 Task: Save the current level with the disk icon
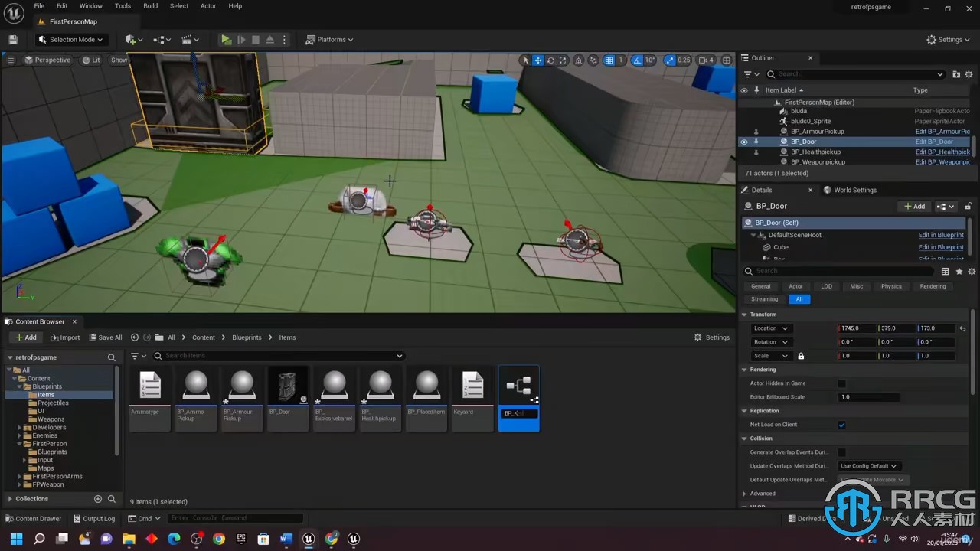(x=12, y=40)
